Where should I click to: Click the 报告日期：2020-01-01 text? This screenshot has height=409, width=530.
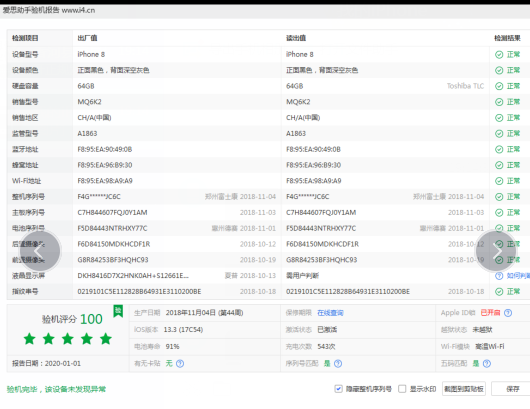click(x=46, y=363)
